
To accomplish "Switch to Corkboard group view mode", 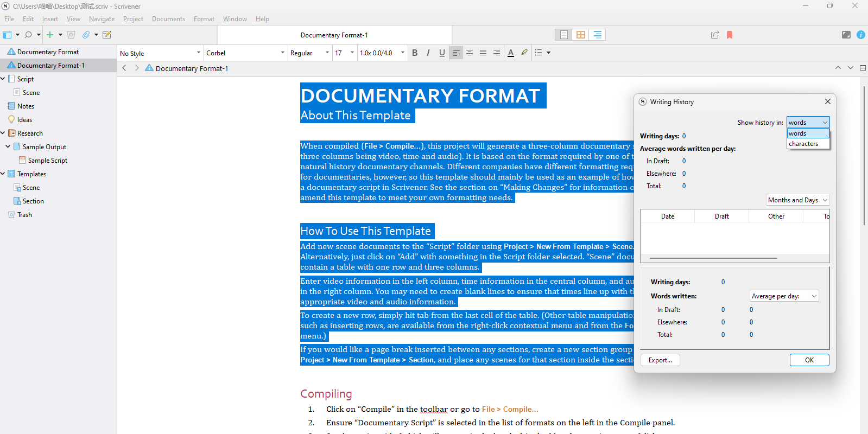I will tap(580, 35).
